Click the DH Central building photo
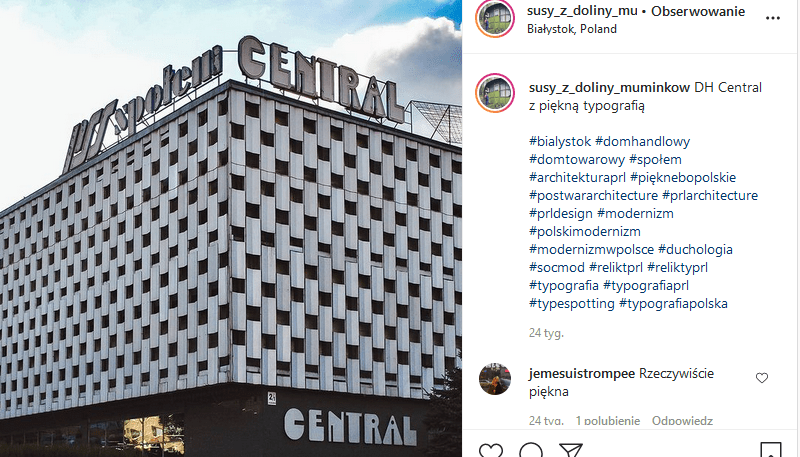 coord(231,228)
